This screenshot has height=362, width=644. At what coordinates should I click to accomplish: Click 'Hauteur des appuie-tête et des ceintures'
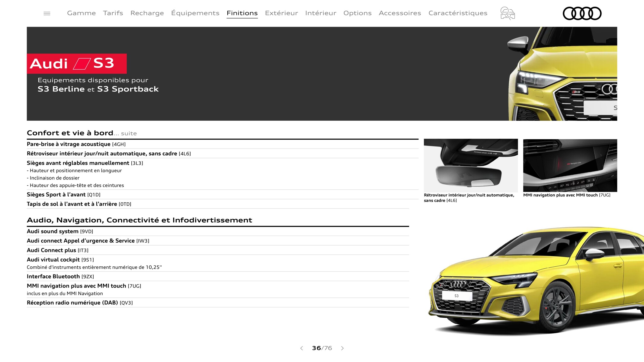point(75,185)
